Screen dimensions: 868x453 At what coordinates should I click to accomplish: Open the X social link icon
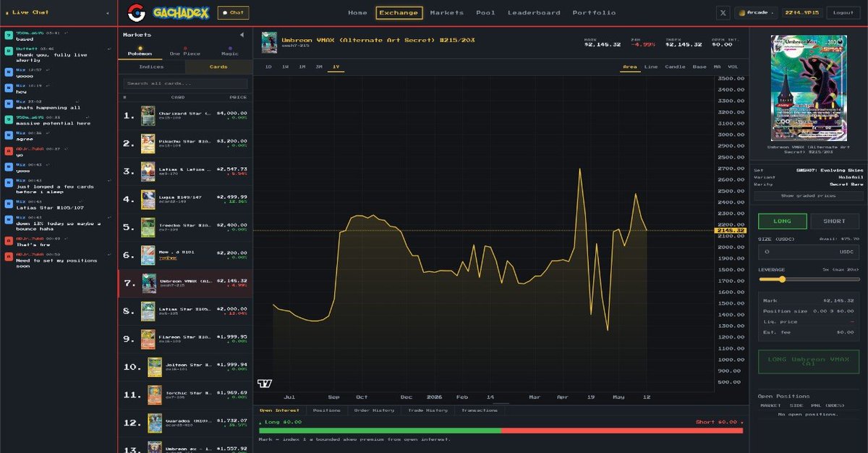click(x=723, y=12)
